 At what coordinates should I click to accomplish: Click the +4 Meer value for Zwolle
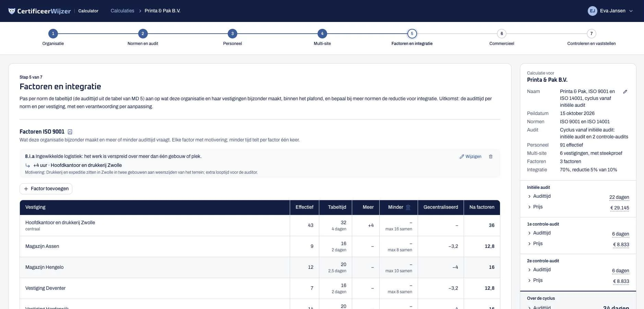[371, 226]
